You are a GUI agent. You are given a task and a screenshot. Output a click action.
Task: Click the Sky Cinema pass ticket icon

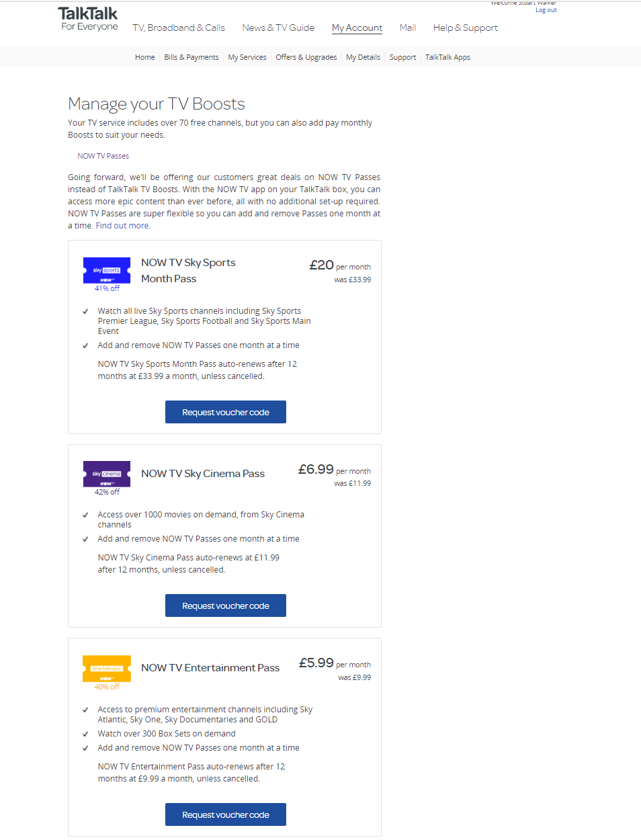(107, 474)
